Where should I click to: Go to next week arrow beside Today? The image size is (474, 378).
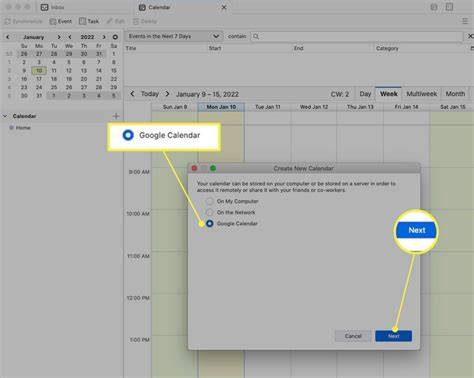[167, 94]
